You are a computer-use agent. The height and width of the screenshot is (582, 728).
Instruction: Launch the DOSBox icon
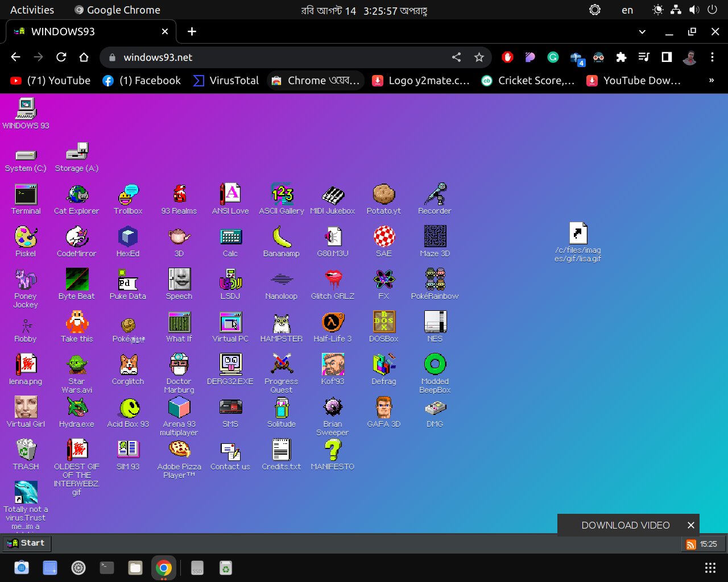[384, 323]
